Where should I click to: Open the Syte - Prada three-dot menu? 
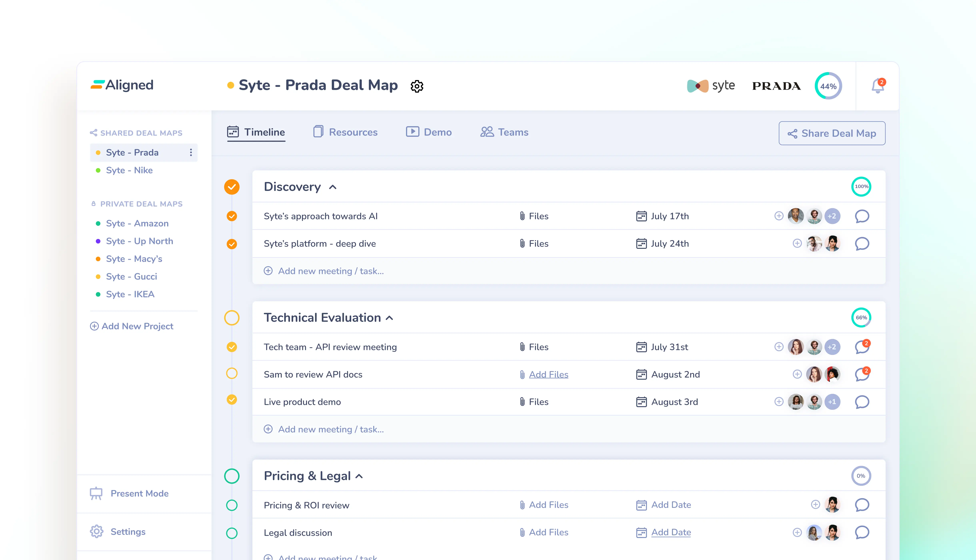[191, 153]
